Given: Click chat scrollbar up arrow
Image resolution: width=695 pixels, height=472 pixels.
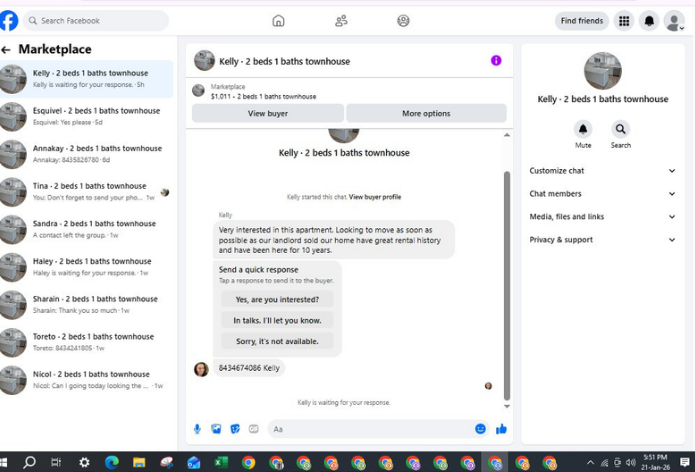Looking at the screenshot, I should (507, 135).
